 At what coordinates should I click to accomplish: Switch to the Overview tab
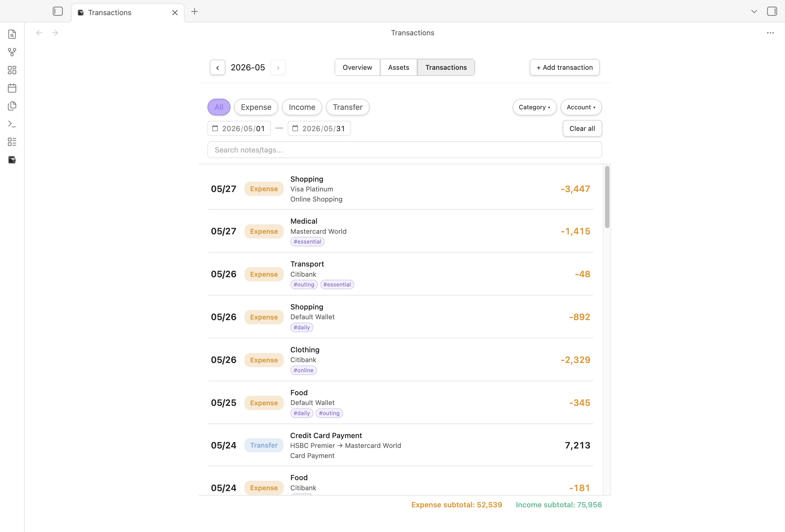357,68
